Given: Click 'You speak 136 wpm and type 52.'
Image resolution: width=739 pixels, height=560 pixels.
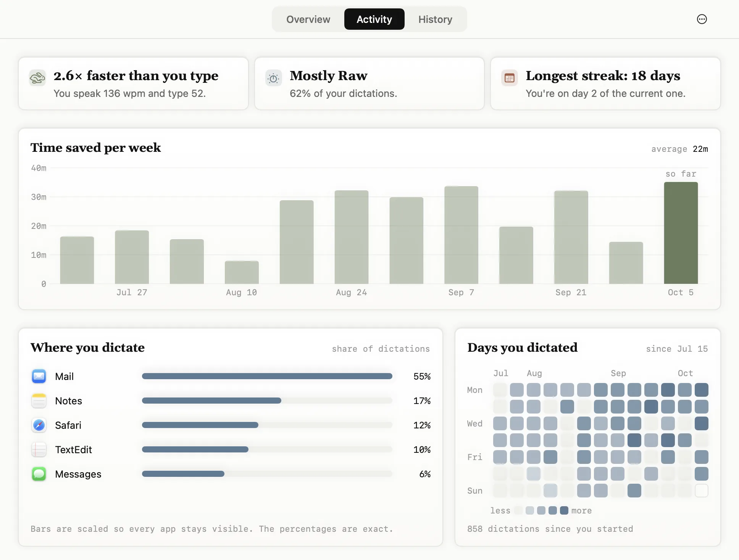Looking at the screenshot, I should (x=129, y=93).
